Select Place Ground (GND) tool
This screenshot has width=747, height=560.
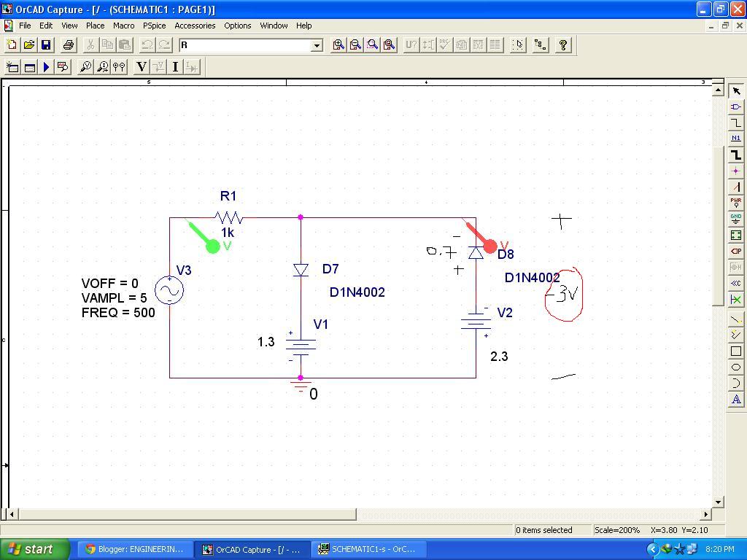tap(736, 219)
